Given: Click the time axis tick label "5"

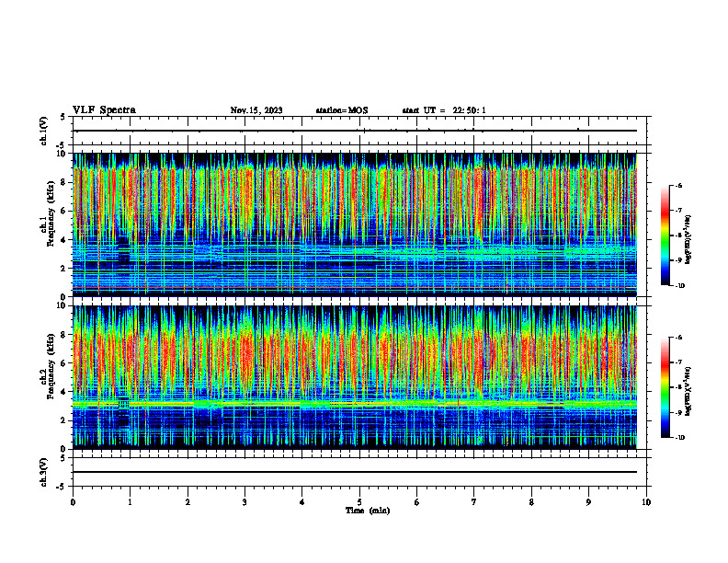Looking at the screenshot, I should tap(359, 502).
